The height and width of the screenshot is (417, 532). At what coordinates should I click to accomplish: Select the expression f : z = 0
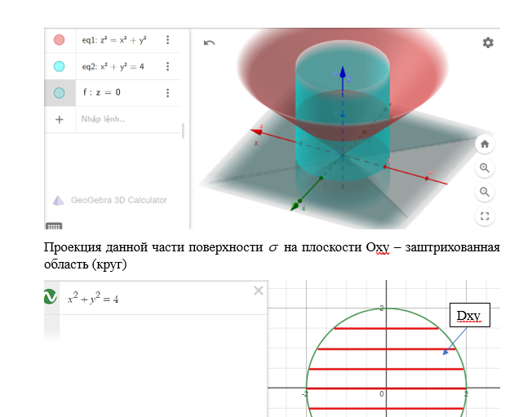click(x=102, y=92)
